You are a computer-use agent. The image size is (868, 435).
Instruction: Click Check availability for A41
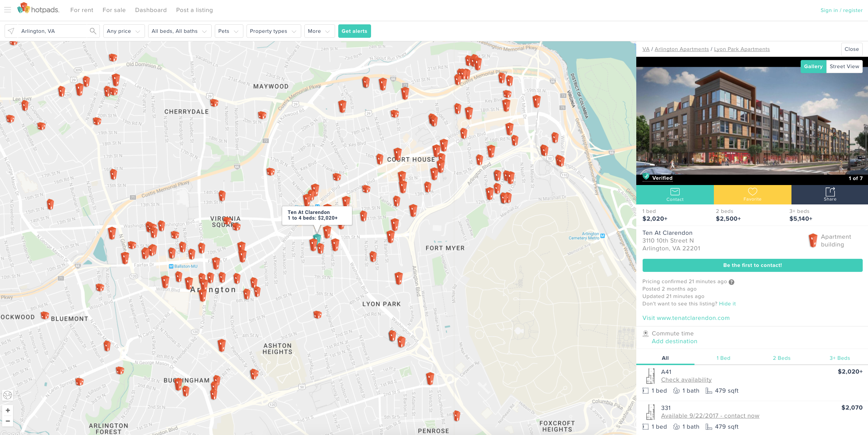pos(686,380)
